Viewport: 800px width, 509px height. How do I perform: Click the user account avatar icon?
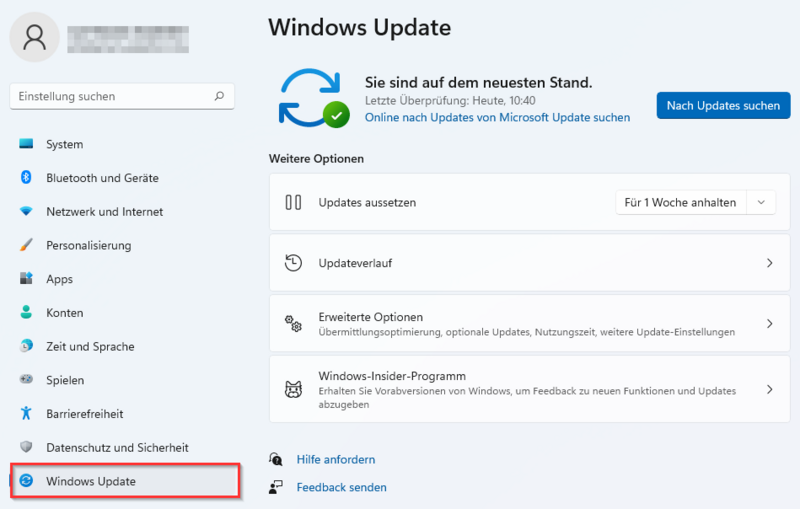tap(35, 37)
